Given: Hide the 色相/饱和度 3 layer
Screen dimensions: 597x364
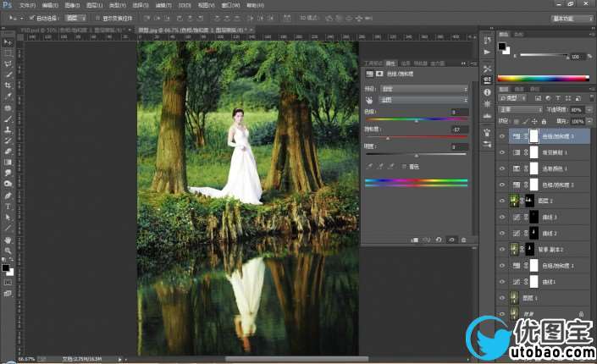Looking at the screenshot, I should [502, 136].
